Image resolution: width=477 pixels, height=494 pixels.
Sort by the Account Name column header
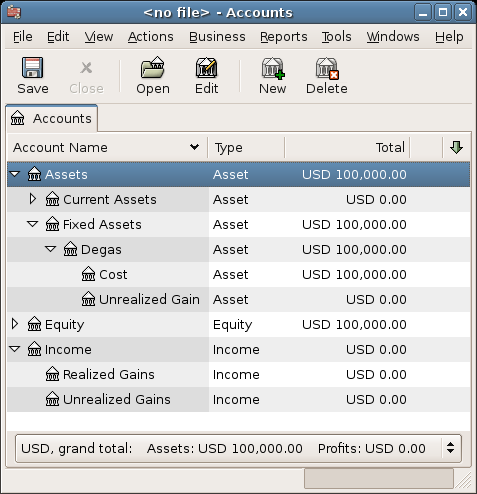click(x=107, y=147)
